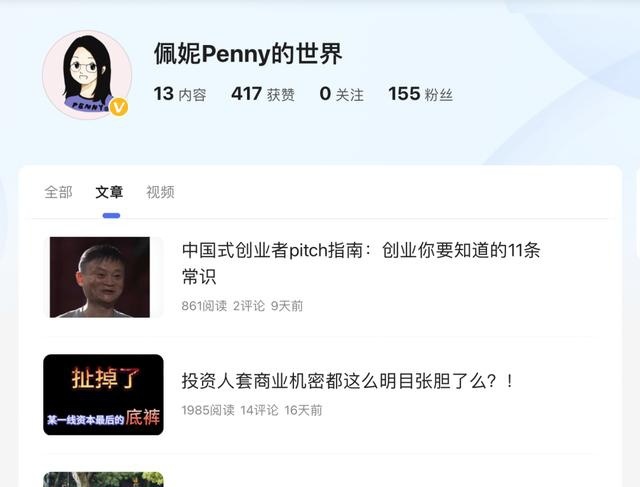This screenshot has height=487, width=640.
Task: Open the 13 内容 count
Action: [x=180, y=94]
